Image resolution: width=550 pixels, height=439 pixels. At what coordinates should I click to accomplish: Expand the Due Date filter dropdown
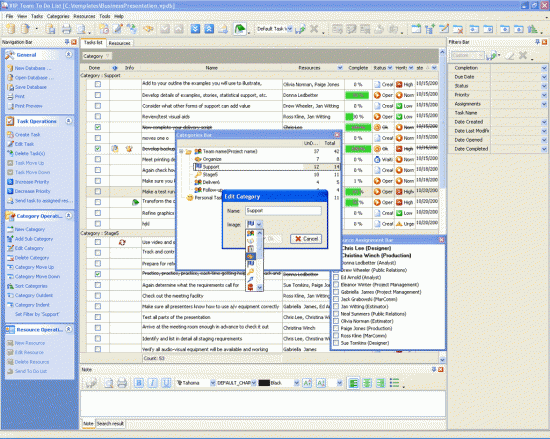[x=544, y=77]
